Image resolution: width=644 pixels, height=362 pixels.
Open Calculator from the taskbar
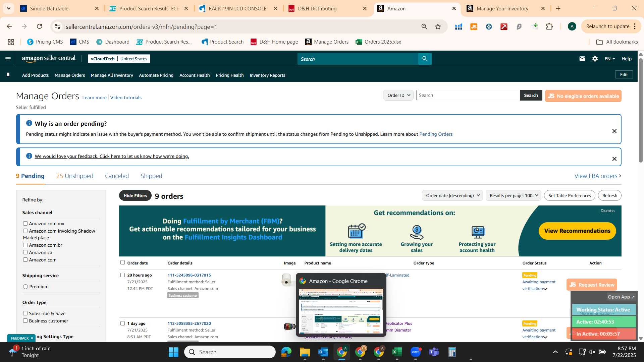(452, 352)
